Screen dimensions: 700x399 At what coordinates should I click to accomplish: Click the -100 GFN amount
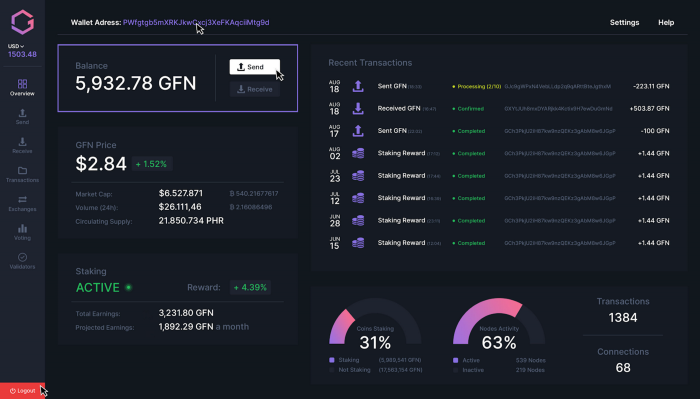655,131
